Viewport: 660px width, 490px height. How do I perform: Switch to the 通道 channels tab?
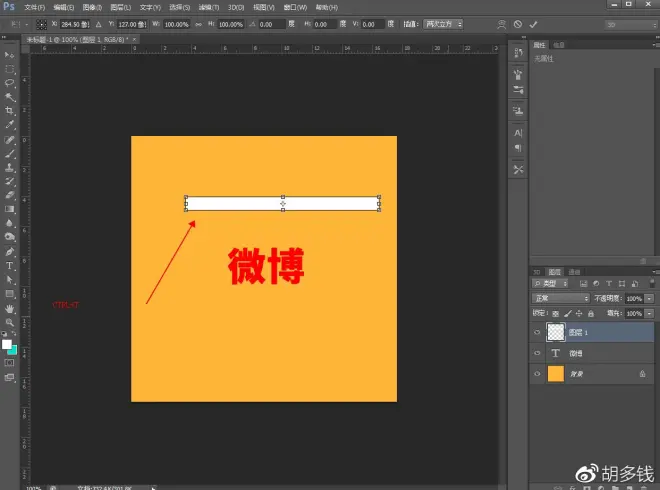pyautogui.click(x=574, y=272)
